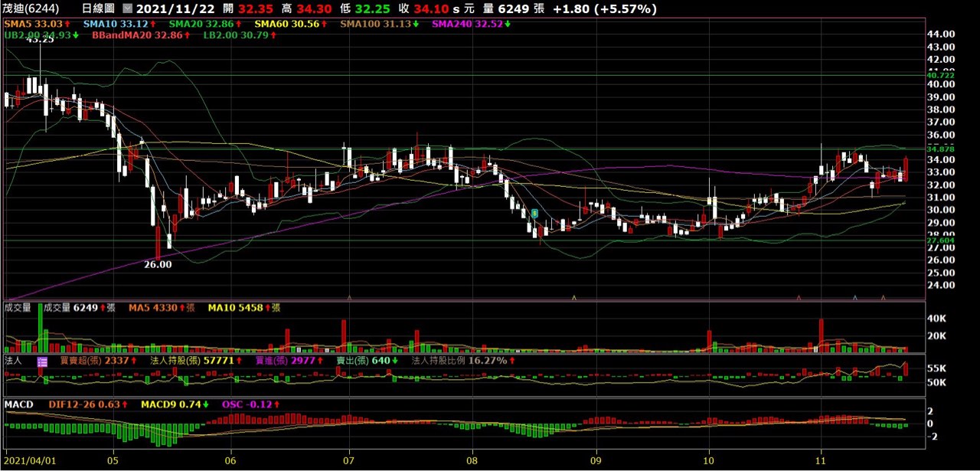
Task: Click the dollar sign dividend marker on chart
Action: (x=535, y=213)
